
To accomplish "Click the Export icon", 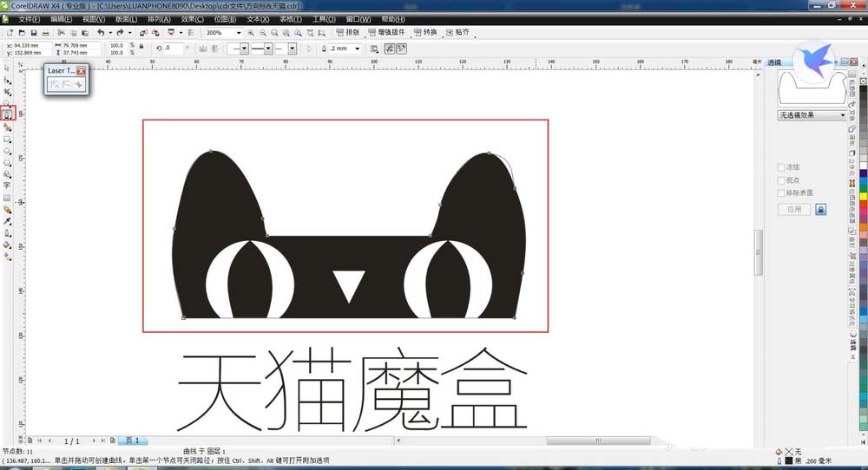I will click(x=155, y=33).
